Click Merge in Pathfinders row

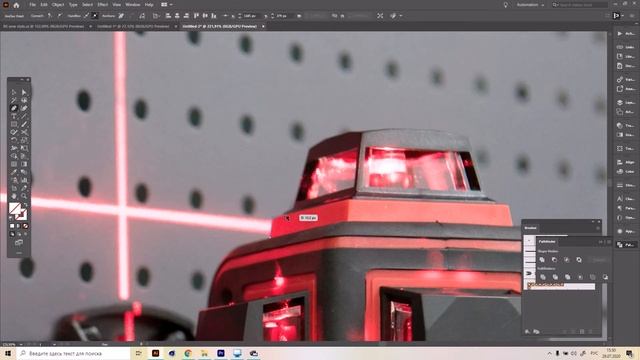(x=567, y=277)
